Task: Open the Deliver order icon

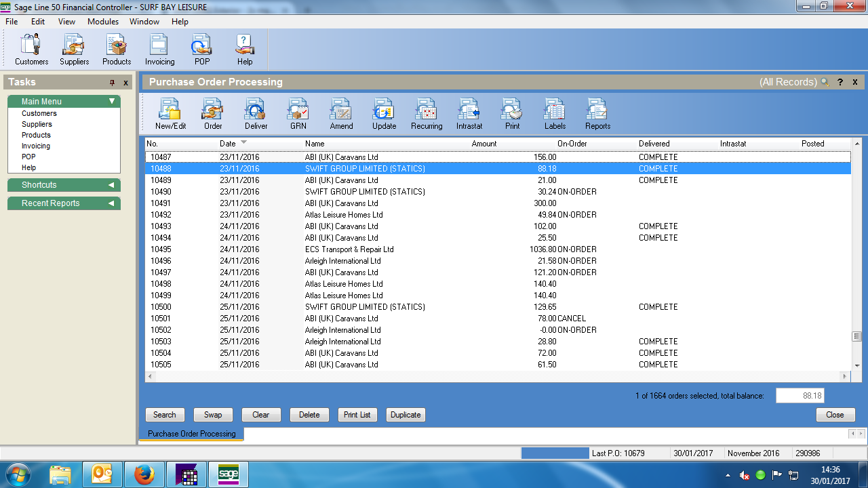Action: 256,114
